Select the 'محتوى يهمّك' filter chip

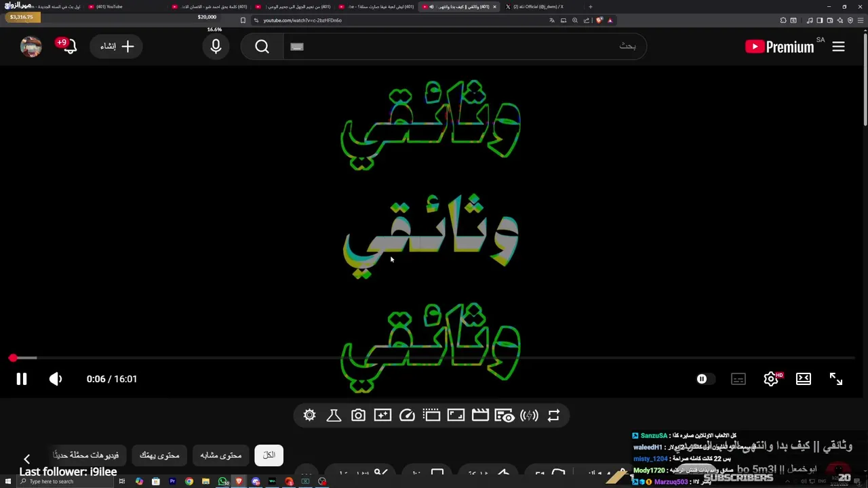pyautogui.click(x=159, y=455)
